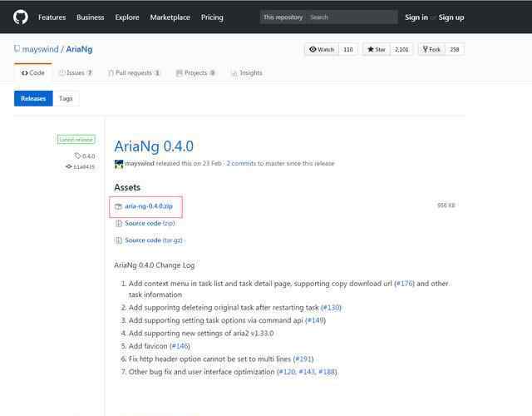The image size is (532, 416).
Task: Download Source code (zip)
Action: [150, 223]
